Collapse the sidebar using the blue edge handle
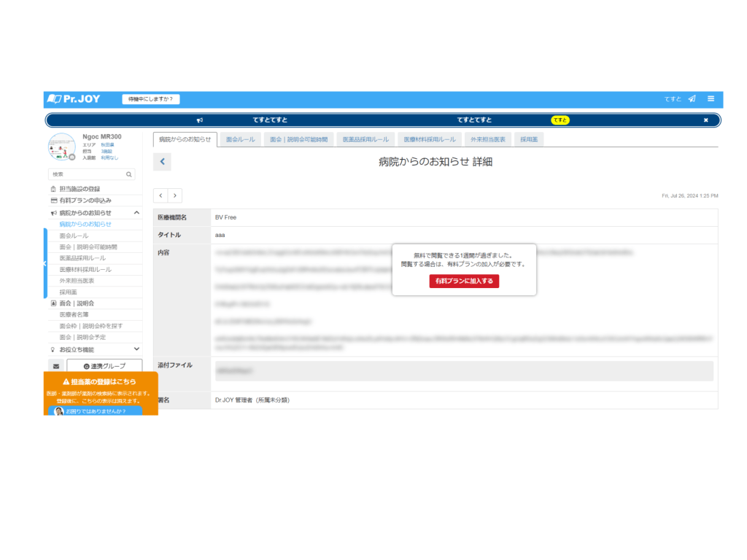The width and height of the screenshot is (747, 560). click(44, 262)
